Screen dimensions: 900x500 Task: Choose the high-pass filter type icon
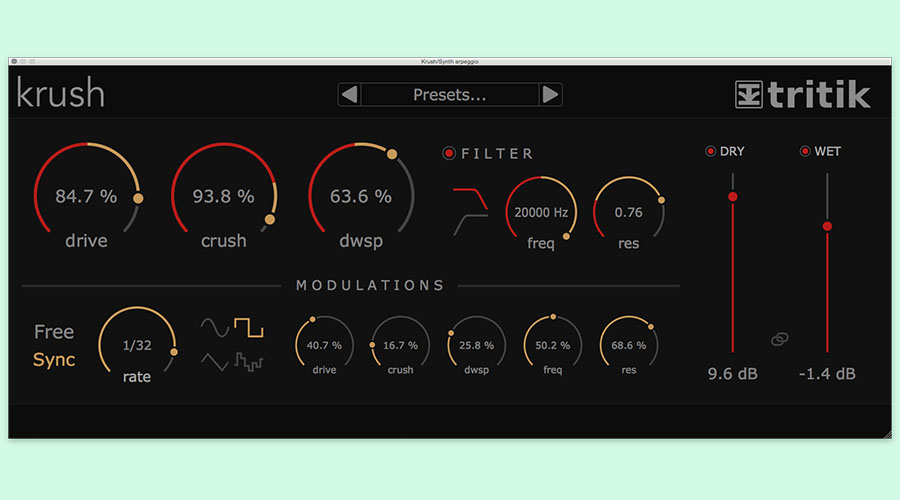point(469,224)
